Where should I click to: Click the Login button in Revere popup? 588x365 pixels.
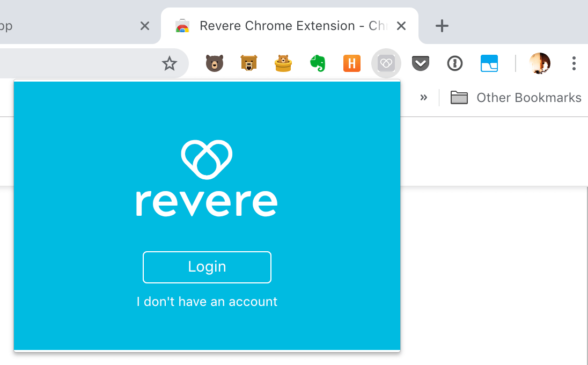[x=207, y=267]
